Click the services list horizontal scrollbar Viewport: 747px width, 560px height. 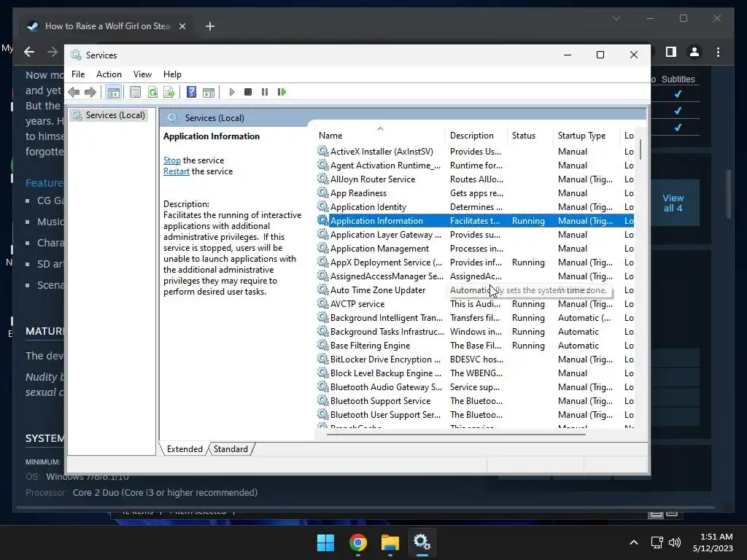pyautogui.click(x=456, y=435)
